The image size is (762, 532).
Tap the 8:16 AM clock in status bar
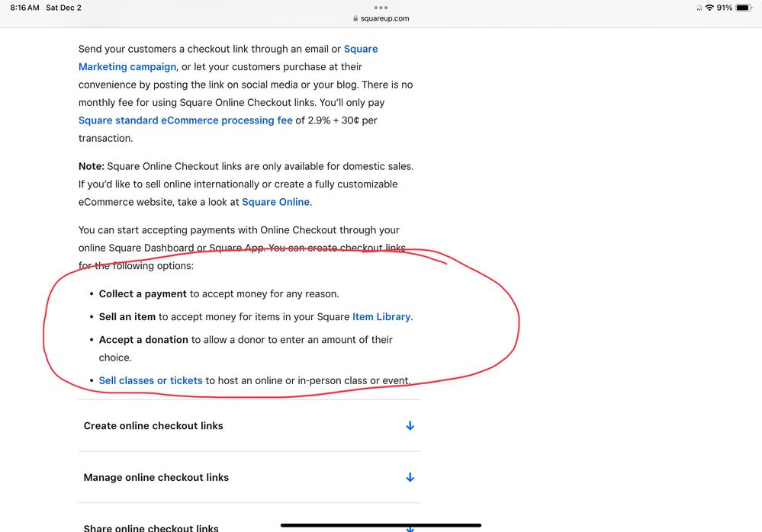(x=24, y=8)
